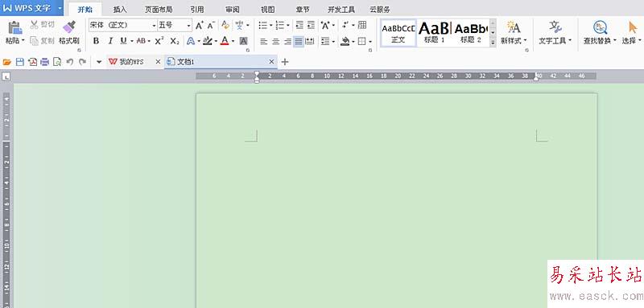Apply character shading gray A icon
The height and width of the screenshot is (308, 644).
tap(244, 40)
